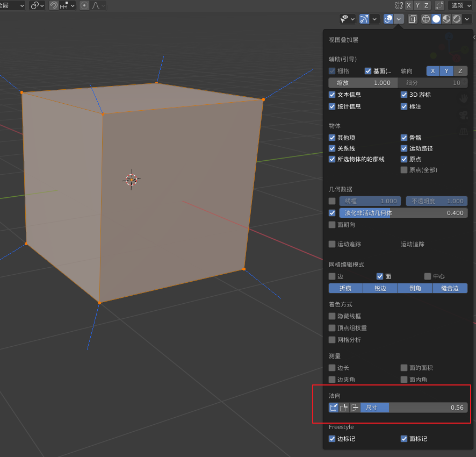Toggle mirror Z axis in header
Viewport: 476px width, 457px height.
coord(427,5)
